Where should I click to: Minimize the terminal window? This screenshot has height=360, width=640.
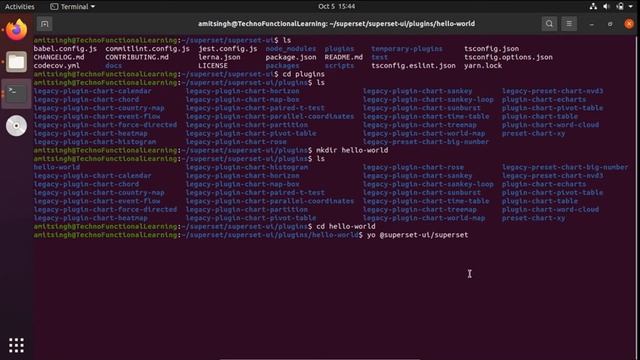592,24
